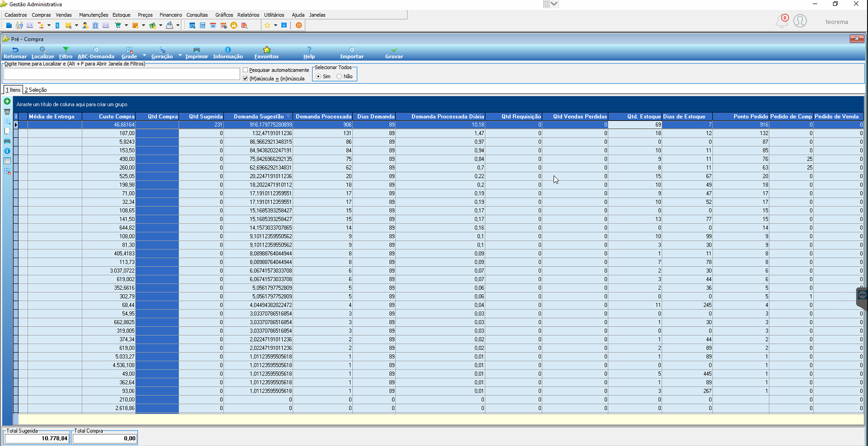This screenshot has width=868, height=446.
Task: Save with the Gravar checkmark icon
Action: [394, 50]
